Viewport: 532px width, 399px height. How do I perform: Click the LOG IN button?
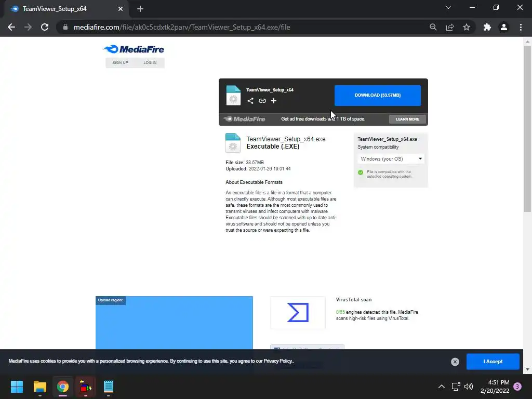(150, 62)
